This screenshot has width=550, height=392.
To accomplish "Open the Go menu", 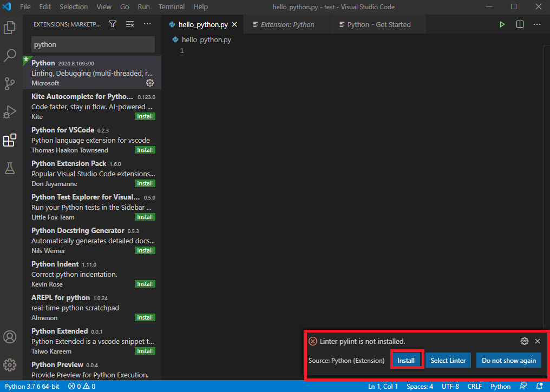I will [125, 6].
